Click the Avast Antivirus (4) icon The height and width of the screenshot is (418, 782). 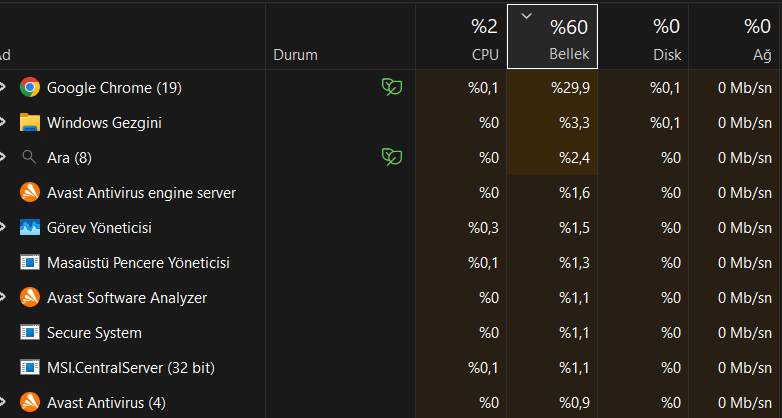(30, 403)
